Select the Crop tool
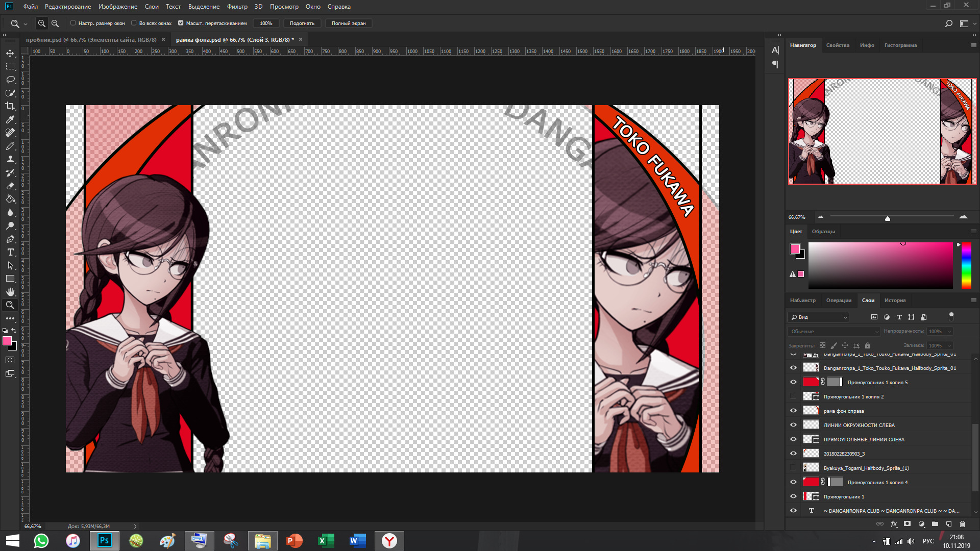Viewport: 980px width, 551px height. click(x=10, y=106)
